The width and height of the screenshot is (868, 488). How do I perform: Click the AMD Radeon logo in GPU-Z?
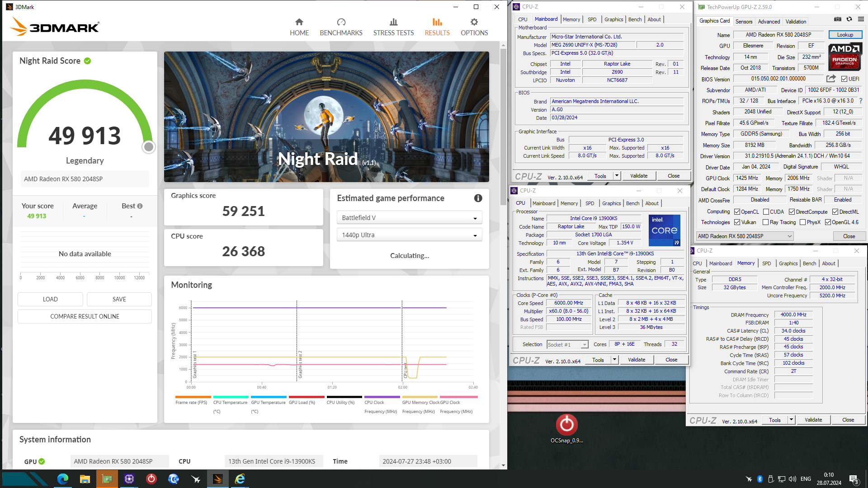pyautogui.click(x=845, y=56)
